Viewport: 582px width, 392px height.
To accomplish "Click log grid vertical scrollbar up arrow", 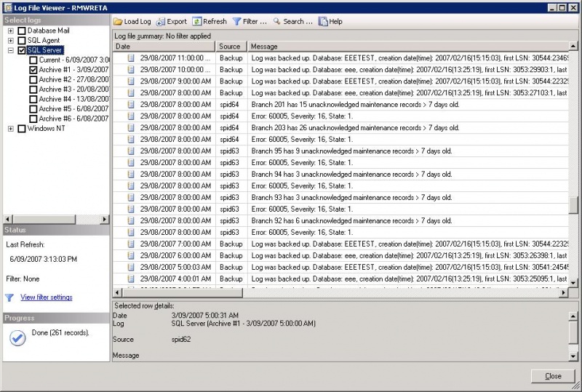I will (573, 46).
